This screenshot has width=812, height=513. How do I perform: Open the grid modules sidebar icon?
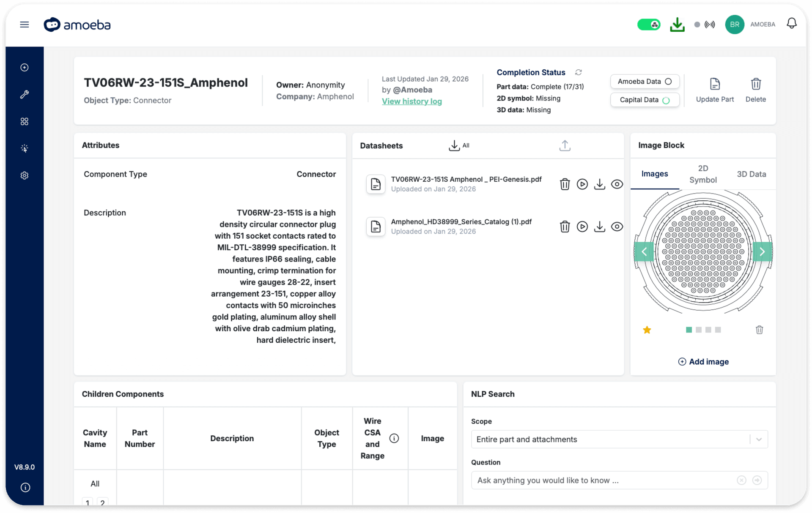point(25,121)
